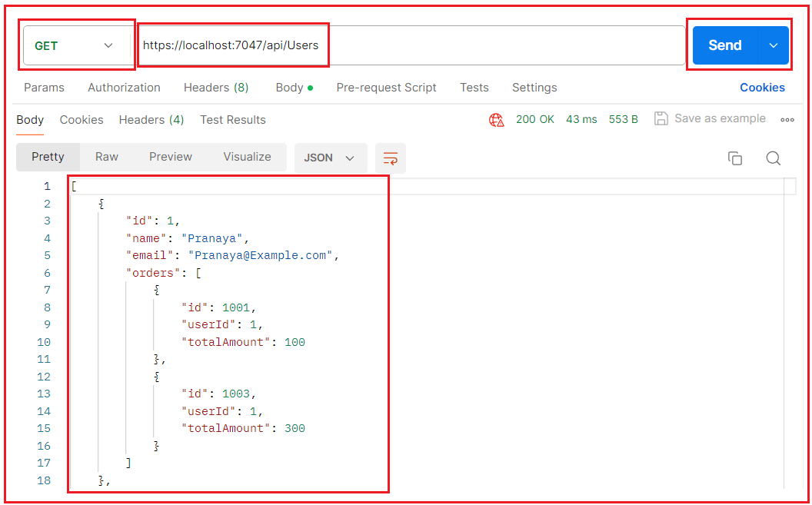Viewport: 812px width, 505px height.
Task: Click the Send button
Action: 725,45
